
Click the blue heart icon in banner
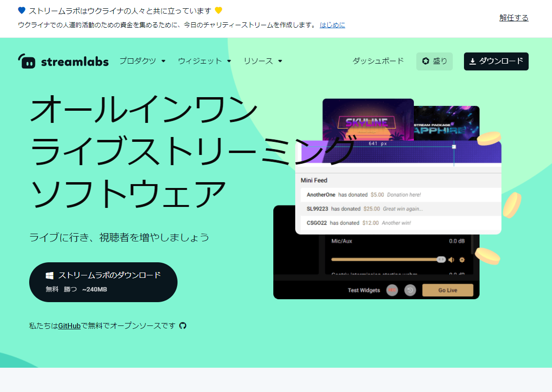click(x=22, y=11)
